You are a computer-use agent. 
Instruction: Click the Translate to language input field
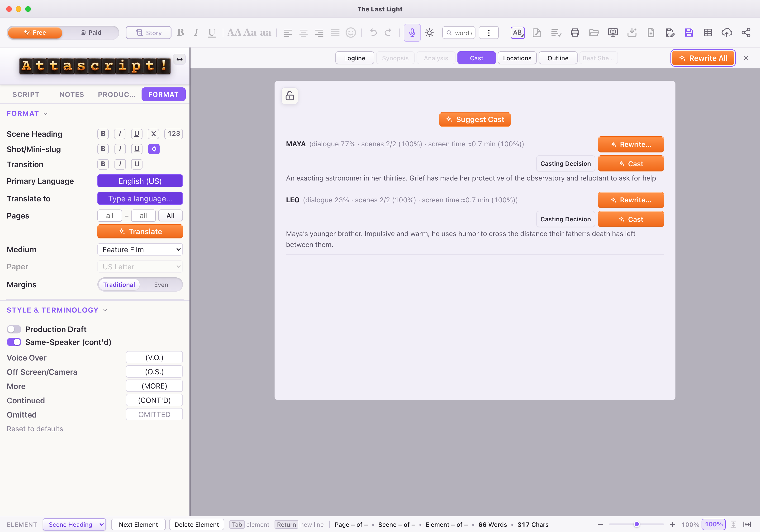[140, 198]
